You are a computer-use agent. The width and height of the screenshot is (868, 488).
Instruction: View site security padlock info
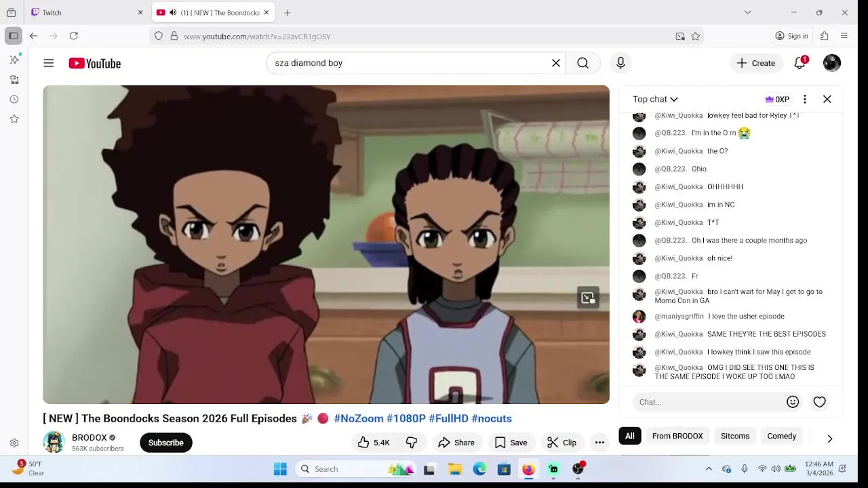174,36
